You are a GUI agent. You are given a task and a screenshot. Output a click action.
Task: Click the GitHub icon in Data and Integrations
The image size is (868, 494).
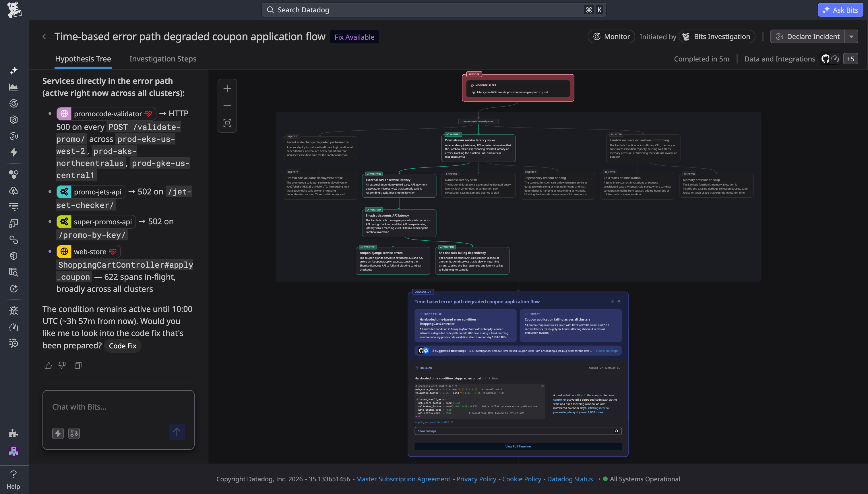tap(825, 59)
